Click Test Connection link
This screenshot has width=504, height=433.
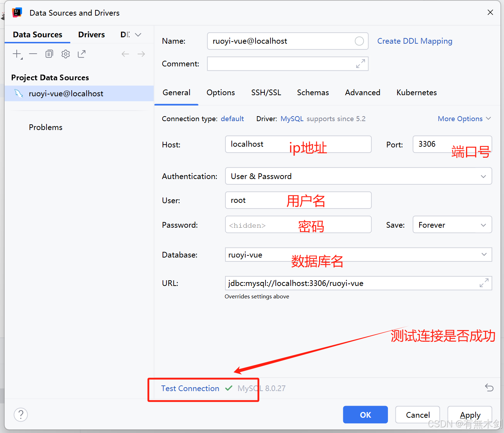tap(190, 389)
